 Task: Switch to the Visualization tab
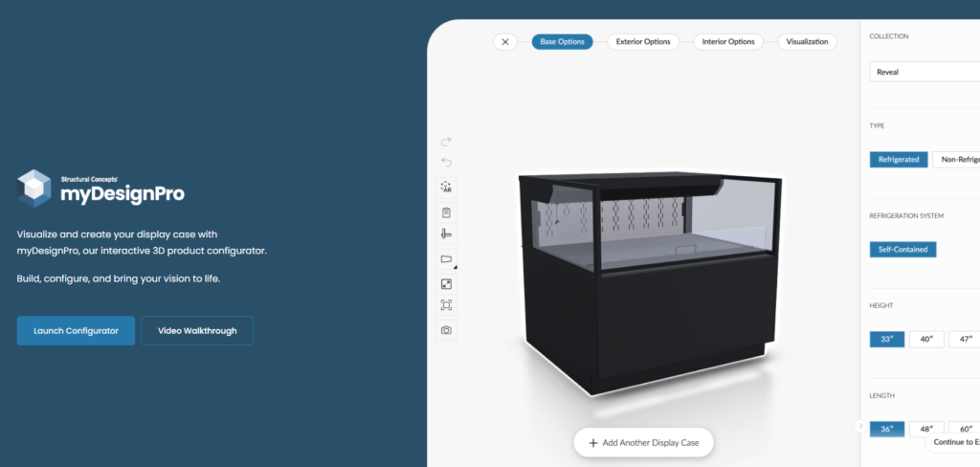click(x=807, y=42)
